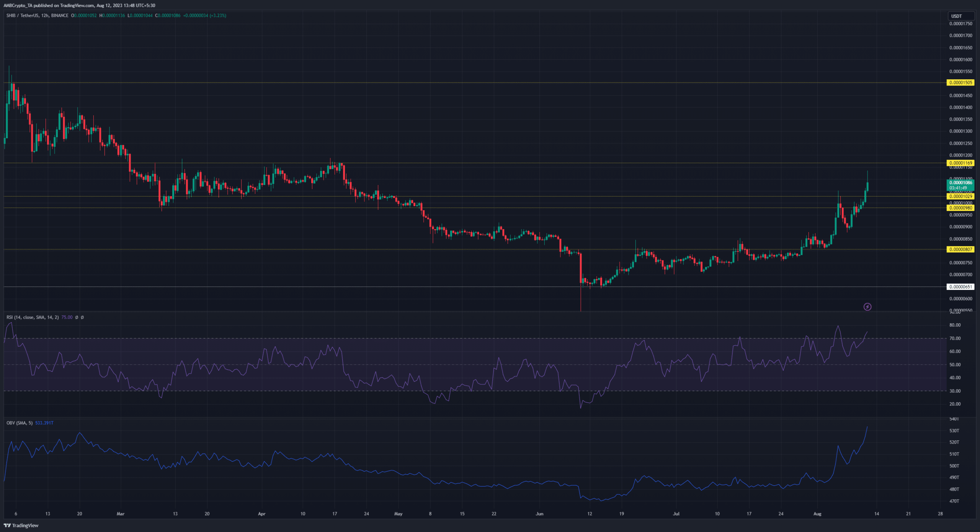Click the white 0.00000651 price level tag
Image resolution: width=980 pixels, height=532 pixels.
tap(960, 287)
